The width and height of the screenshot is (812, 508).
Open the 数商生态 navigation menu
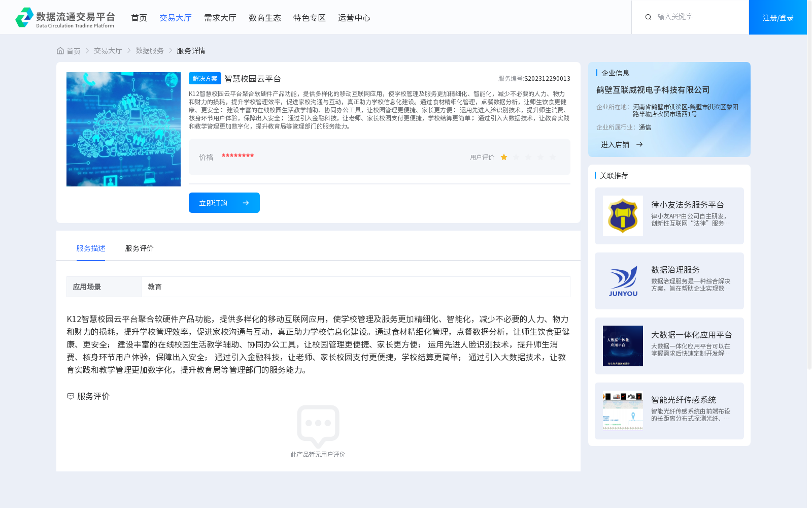(265, 18)
